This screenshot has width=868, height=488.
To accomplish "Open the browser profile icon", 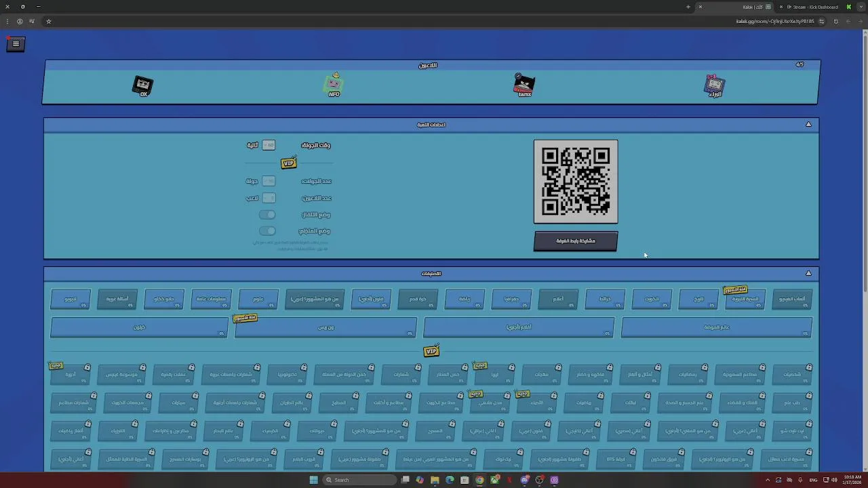I will 20,21.
